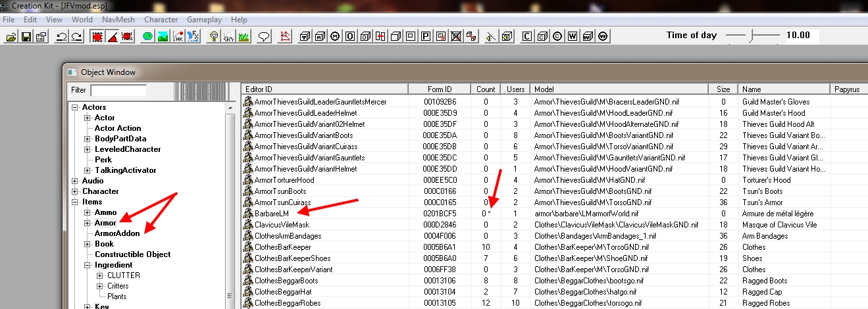
Task: Click the Fx toolbar icon
Action: tap(193, 37)
